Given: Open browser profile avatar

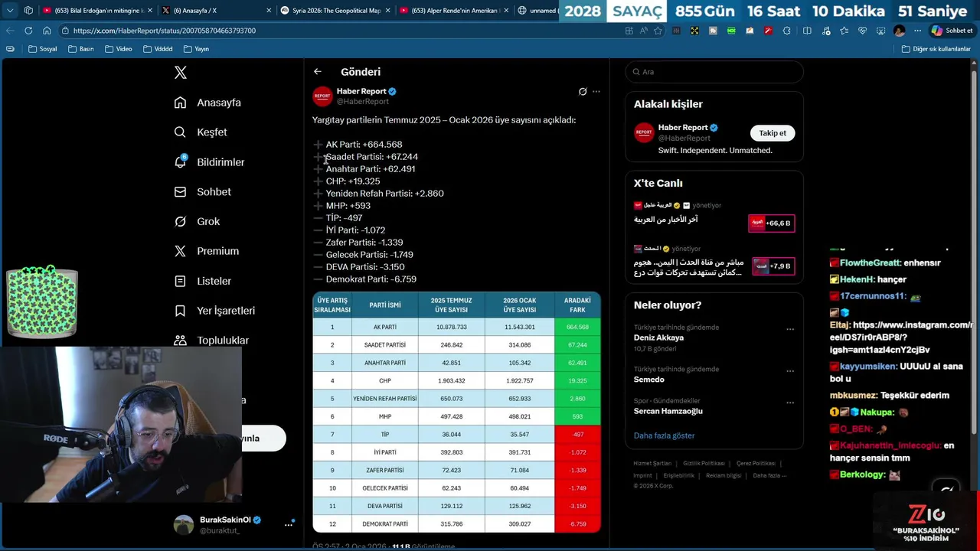Looking at the screenshot, I should [x=899, y=31].
